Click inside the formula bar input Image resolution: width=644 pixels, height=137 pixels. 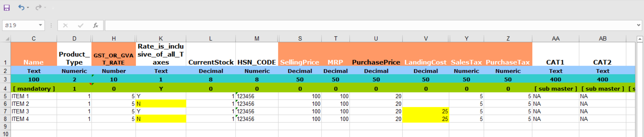coord(369,25)
